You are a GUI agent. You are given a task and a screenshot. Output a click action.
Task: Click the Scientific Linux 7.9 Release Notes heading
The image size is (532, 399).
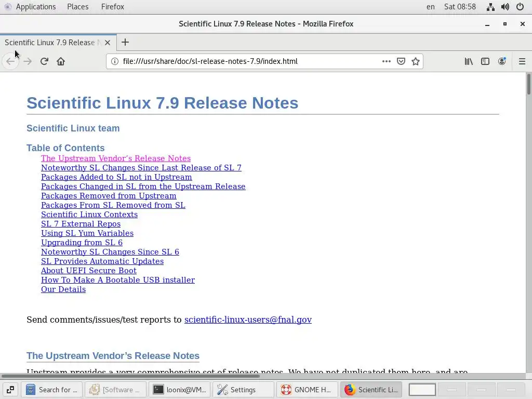pyautogui.click(x=162, y=103)
